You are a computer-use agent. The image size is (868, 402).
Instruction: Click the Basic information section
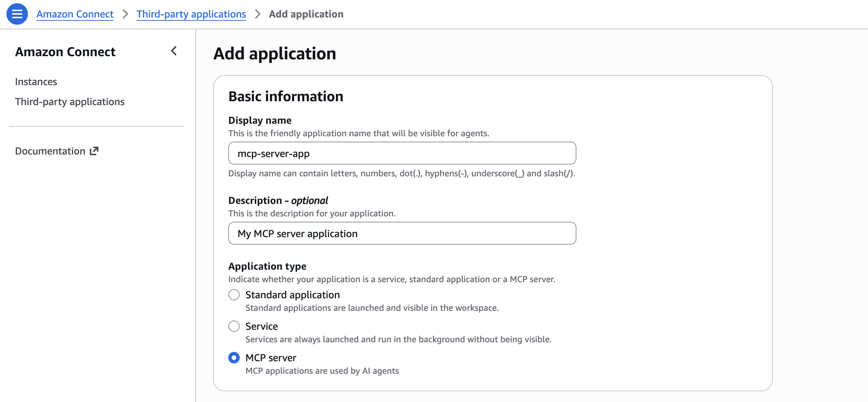(286, 96)
